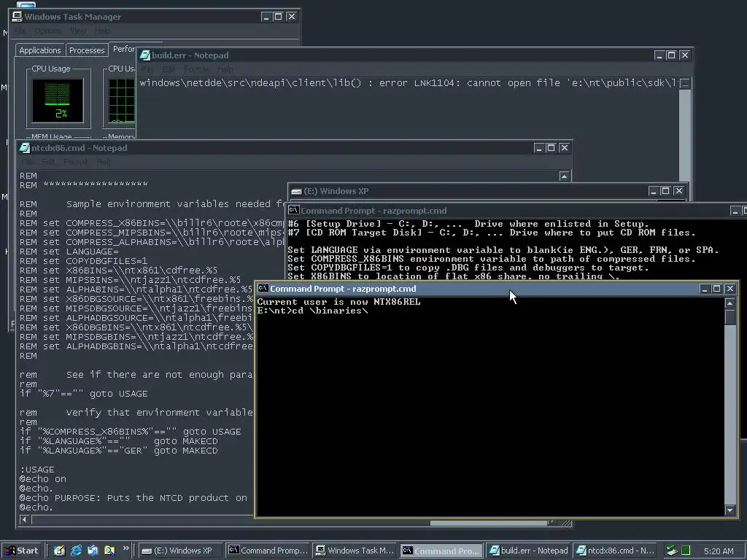Open the Task Manager Help menu
The image size is (747, 560).
(x=102, y=31)
